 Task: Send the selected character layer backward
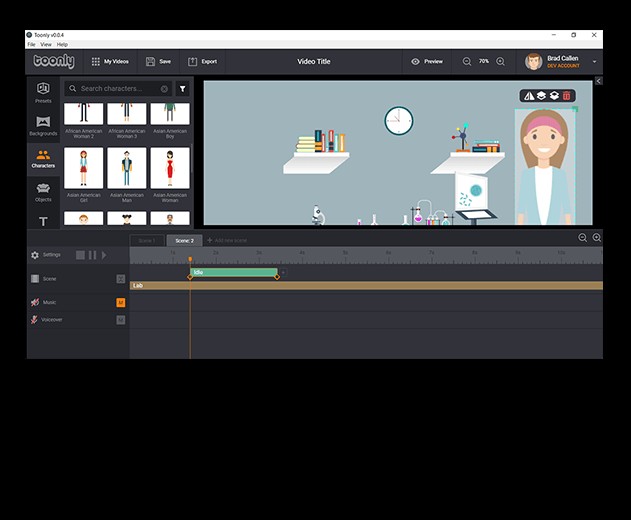(x=554, y=96)
